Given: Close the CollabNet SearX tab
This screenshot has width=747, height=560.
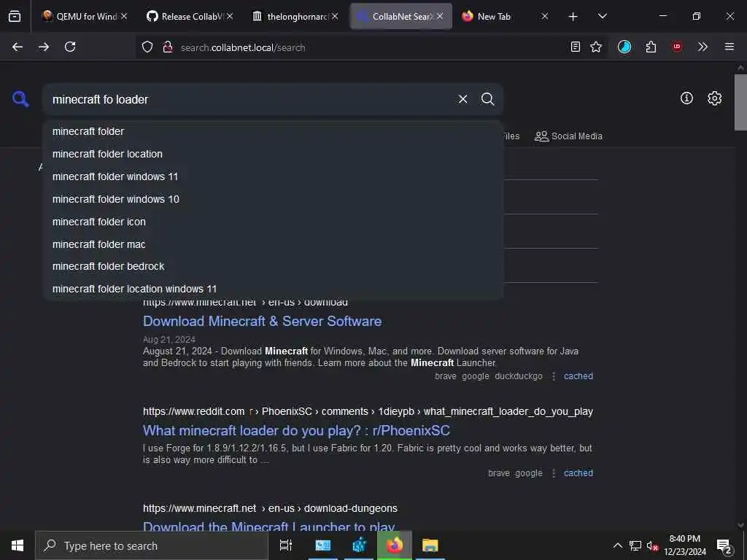Looking at the screenshot, I should click(440, 16).
